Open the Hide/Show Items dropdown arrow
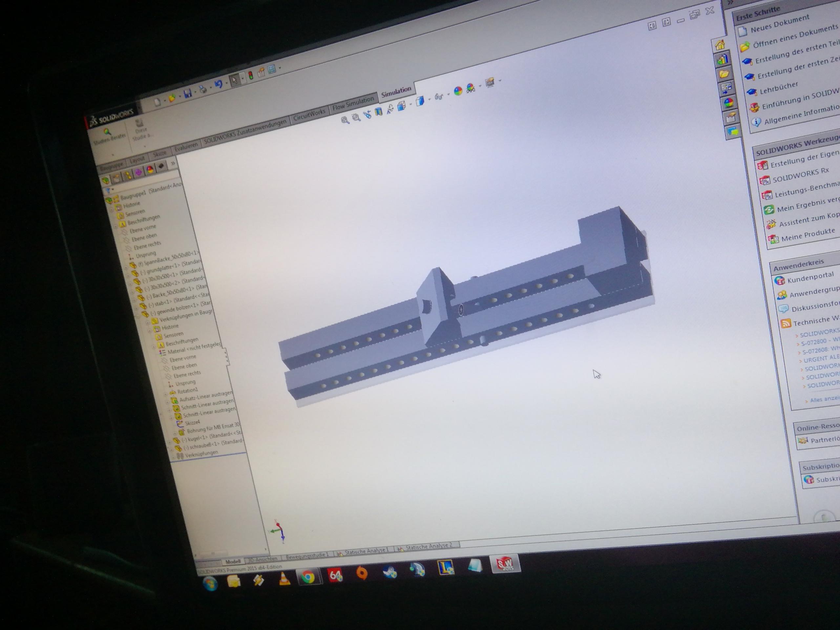The height and width of the screenshot is (630, 840). coord(448,94)
